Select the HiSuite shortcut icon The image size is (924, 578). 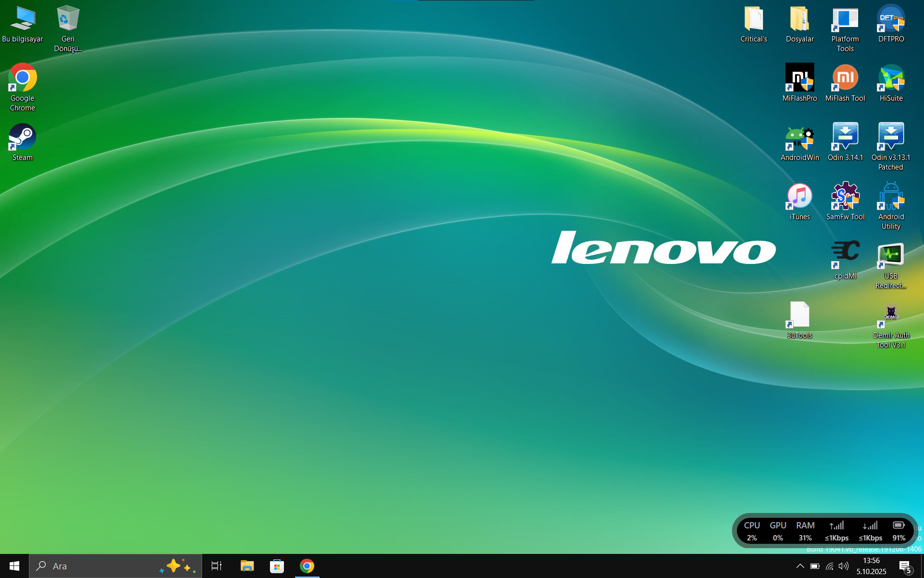[891, 83]
